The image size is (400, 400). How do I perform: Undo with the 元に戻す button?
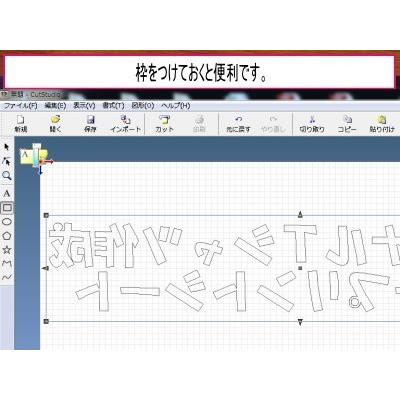[238, 124]
